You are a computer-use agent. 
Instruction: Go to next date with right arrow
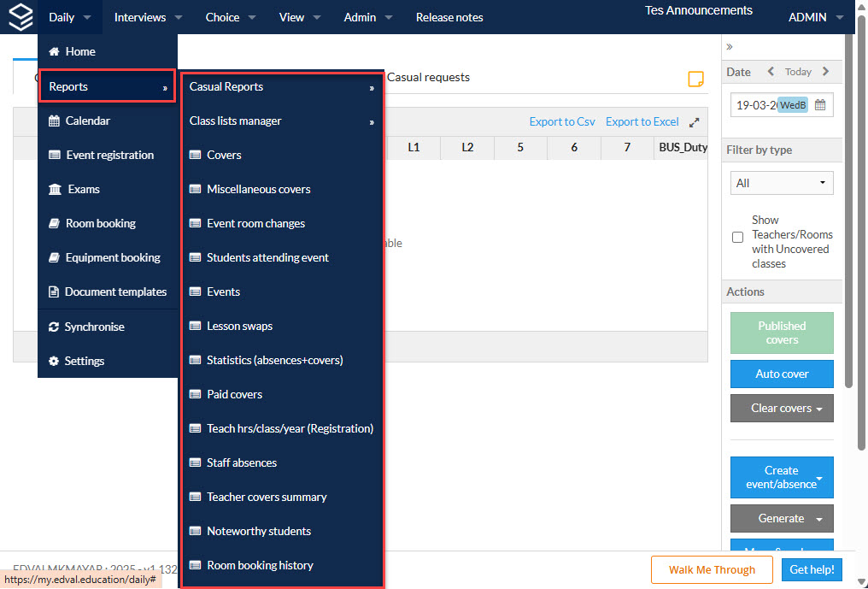tap(826, 72)
